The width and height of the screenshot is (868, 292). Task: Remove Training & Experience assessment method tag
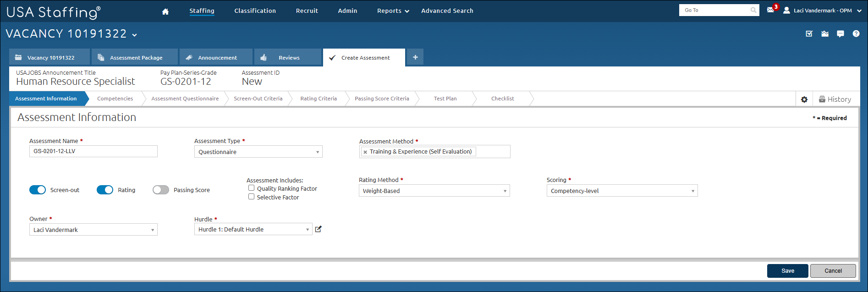(365, 152)
